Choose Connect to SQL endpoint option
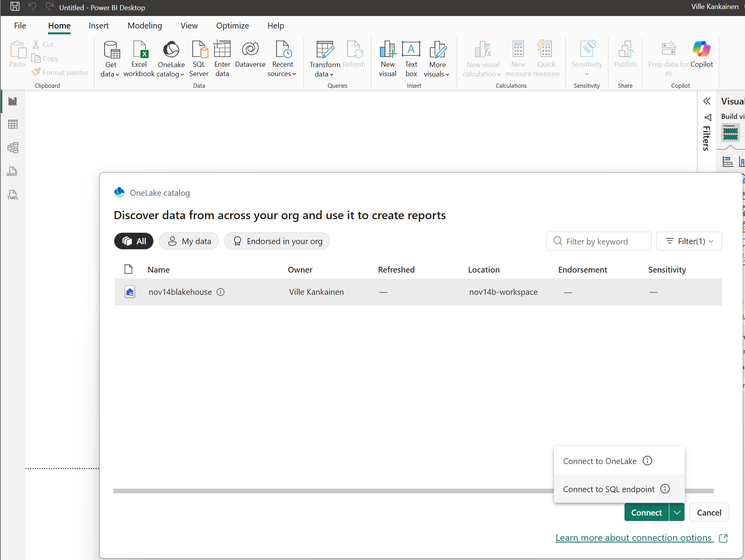This screenshot has height=560, width=745. (608, 489)
